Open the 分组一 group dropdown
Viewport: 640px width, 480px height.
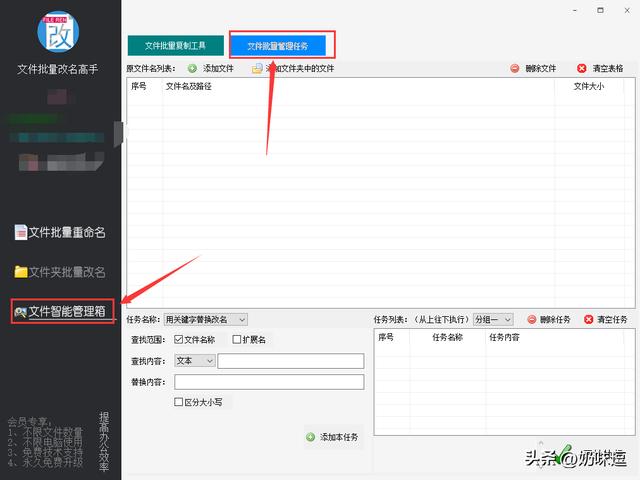pos(493,319)
